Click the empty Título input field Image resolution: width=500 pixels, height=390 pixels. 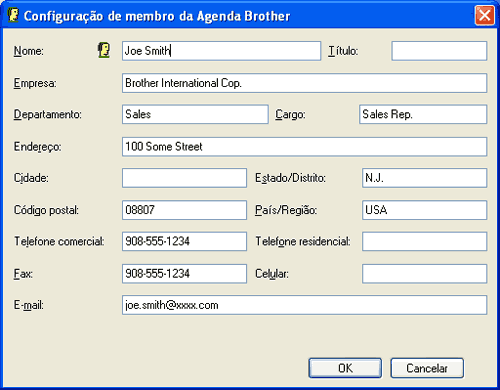click(439, 51)
